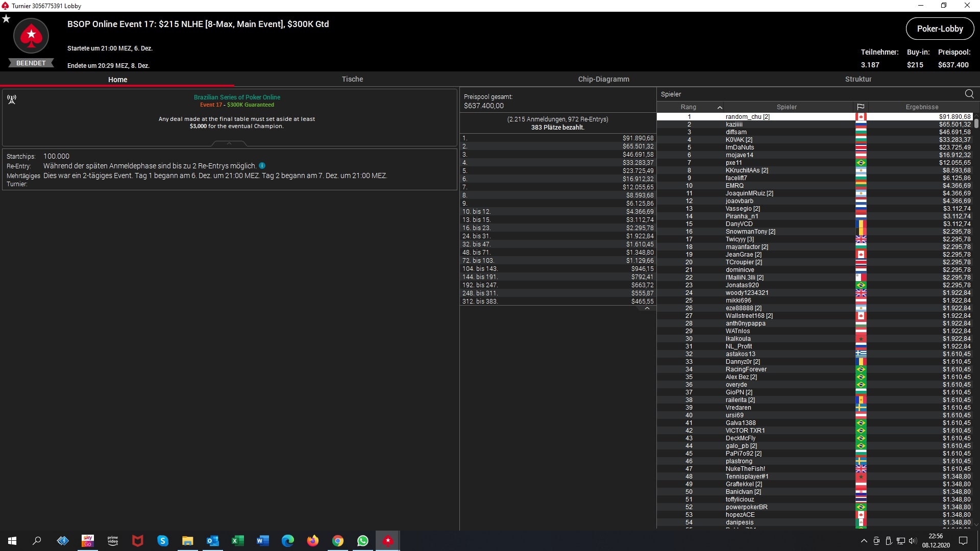980x551 pixels.
Task: Open the Chip-Diagramm tab
Action: (603, 79)
